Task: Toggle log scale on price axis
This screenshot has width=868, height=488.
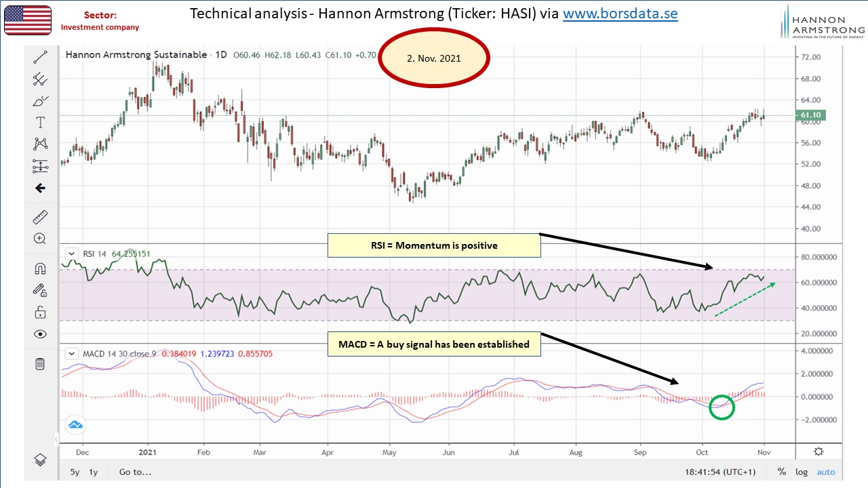Action: click(802, 472)
